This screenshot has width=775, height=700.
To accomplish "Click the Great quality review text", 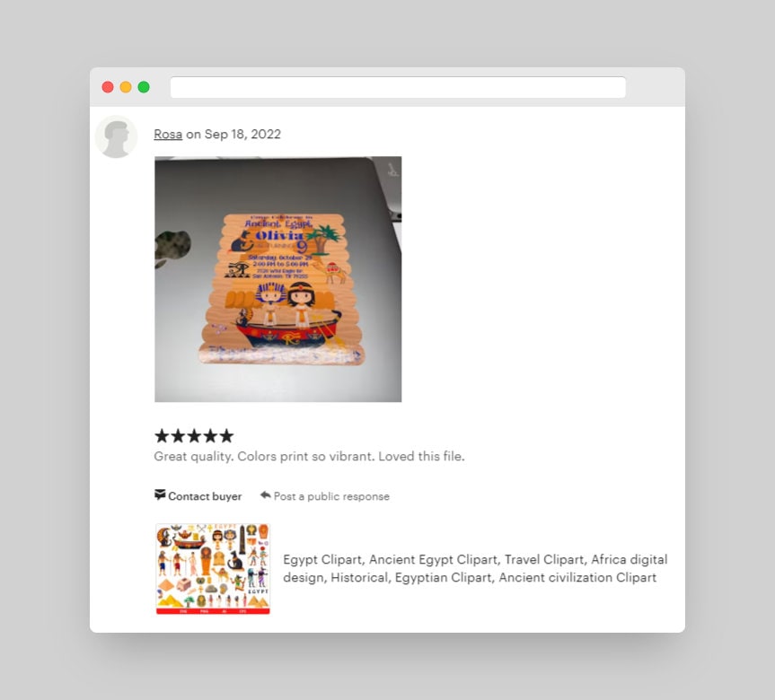I will pos(310,456).
